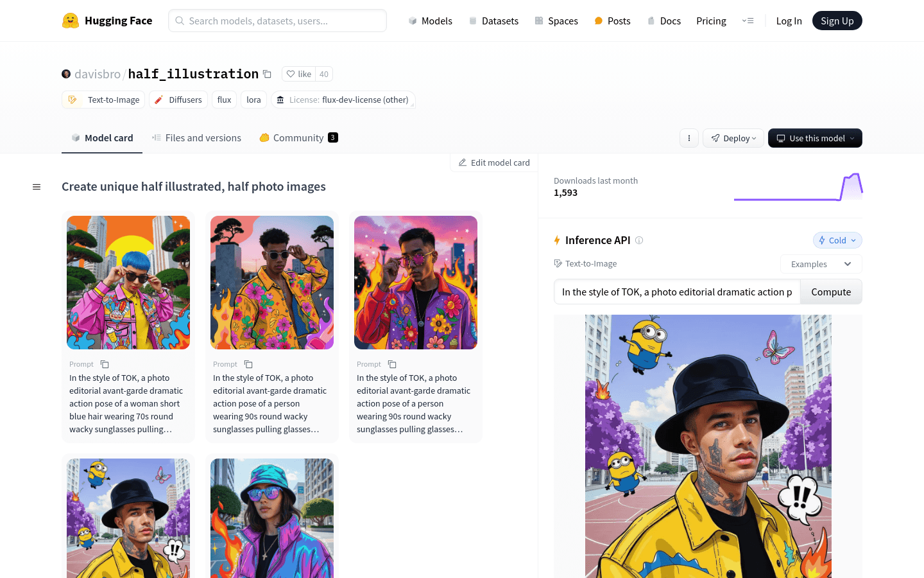Click the search magnifier icon

[180, 21]
